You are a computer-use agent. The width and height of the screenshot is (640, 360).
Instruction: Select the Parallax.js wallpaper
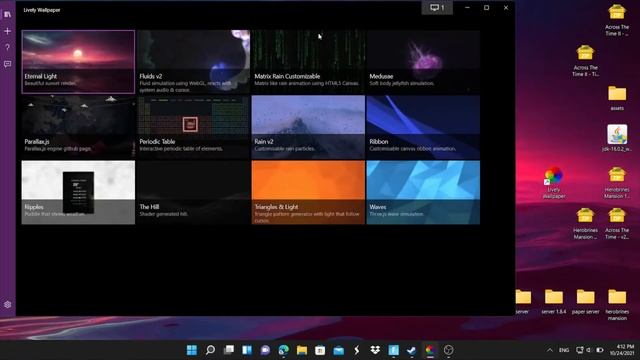[x=78, y=127]
